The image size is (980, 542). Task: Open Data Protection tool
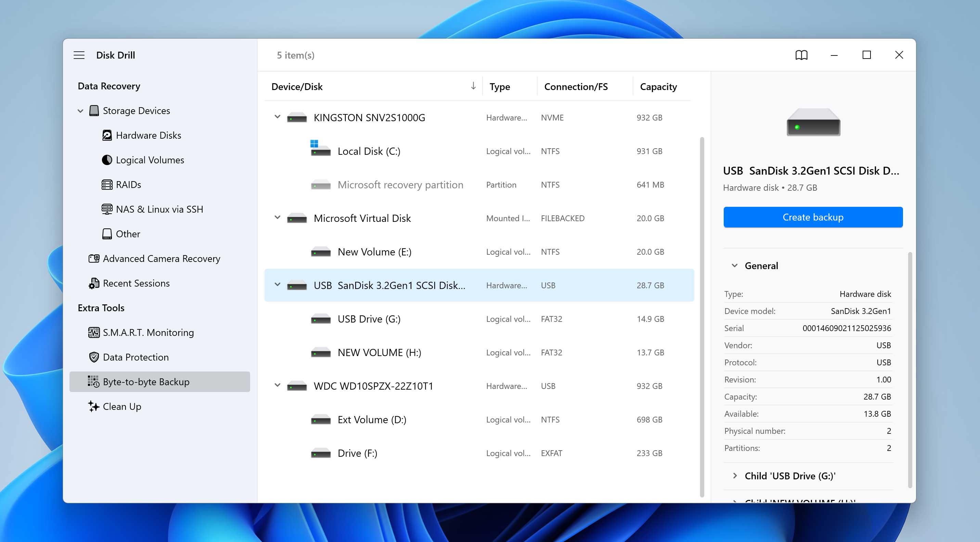pos(136,357)
